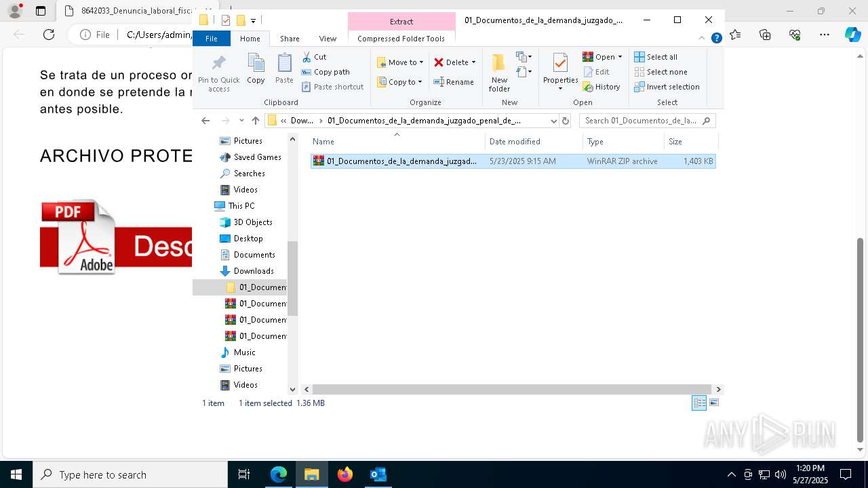Sort files by Type column
868x488 pixels.
pos(623,142)
